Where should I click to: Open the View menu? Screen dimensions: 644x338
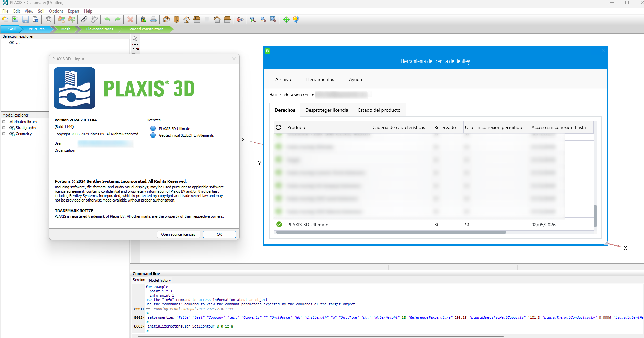[x=29, y=11]
